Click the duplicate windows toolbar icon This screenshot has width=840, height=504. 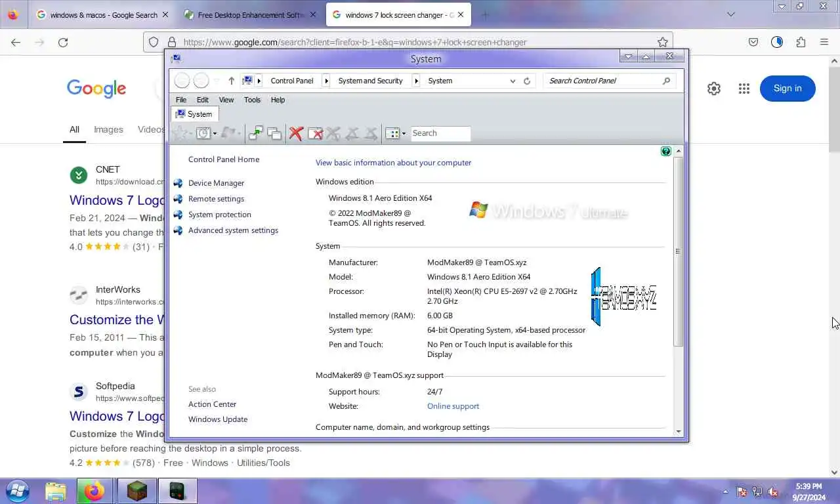274,133
